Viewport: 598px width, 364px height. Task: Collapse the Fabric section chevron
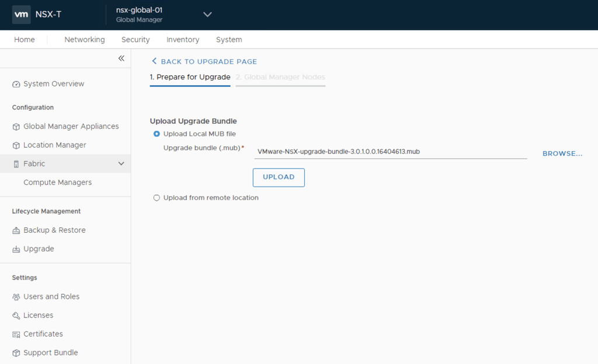(121, 164)
